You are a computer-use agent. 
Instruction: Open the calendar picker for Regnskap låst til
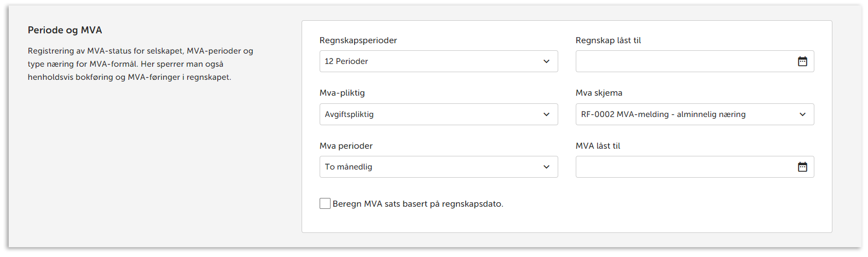802,62
